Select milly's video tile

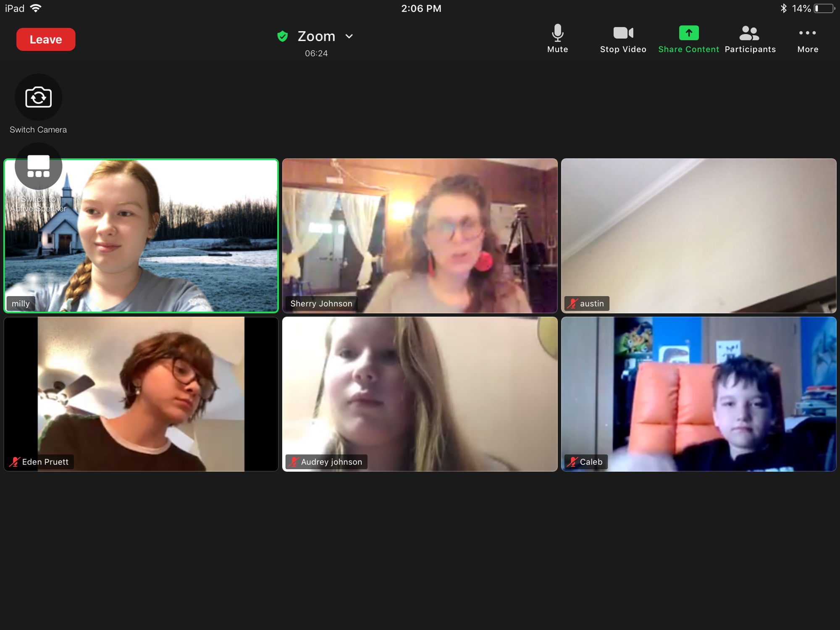tap(168, 252)
